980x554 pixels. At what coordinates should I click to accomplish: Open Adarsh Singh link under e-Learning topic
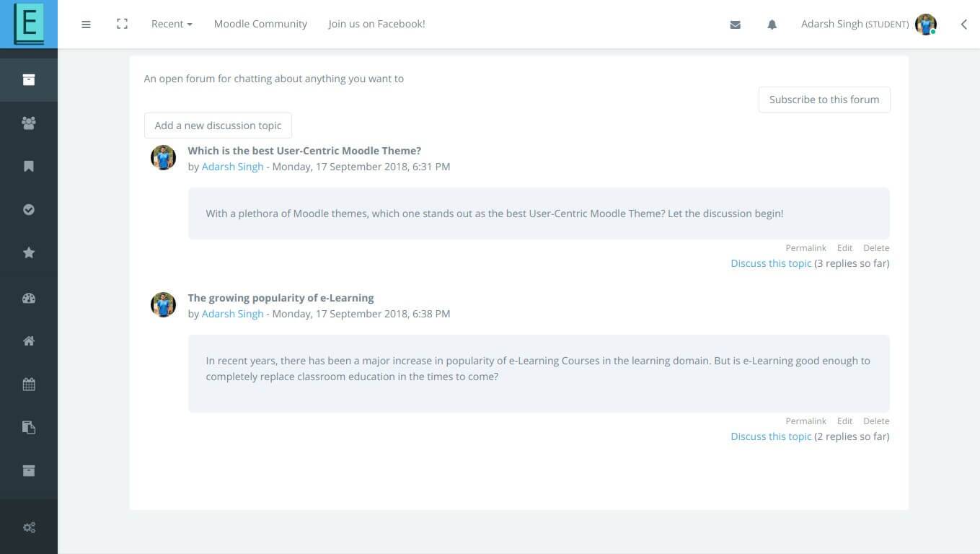click(232, 314)
